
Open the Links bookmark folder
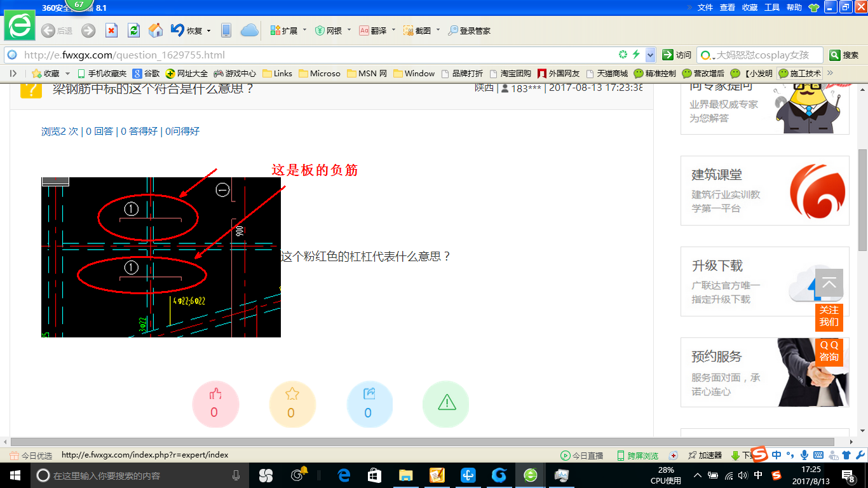(277, 74)
